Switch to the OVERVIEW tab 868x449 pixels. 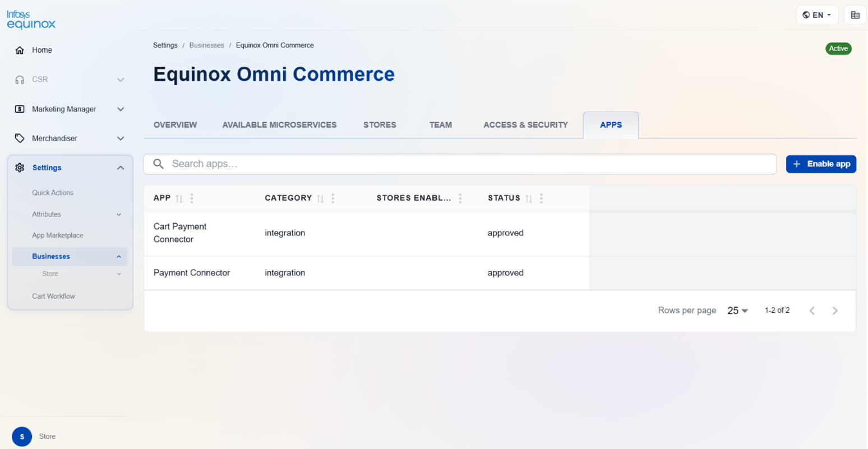[175, 125]
